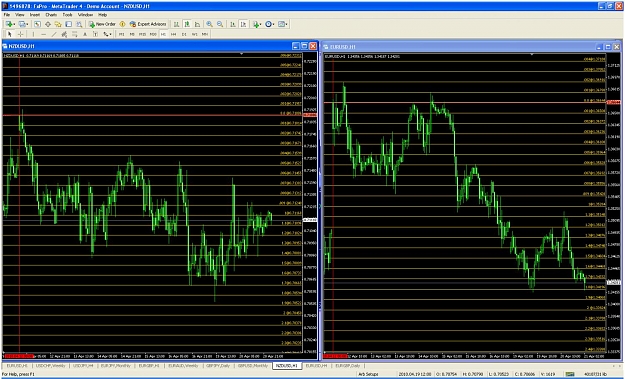Toggle Auto Scroll chart icon
This screenshot has width=625, height=379.
[x=233, y=24]
